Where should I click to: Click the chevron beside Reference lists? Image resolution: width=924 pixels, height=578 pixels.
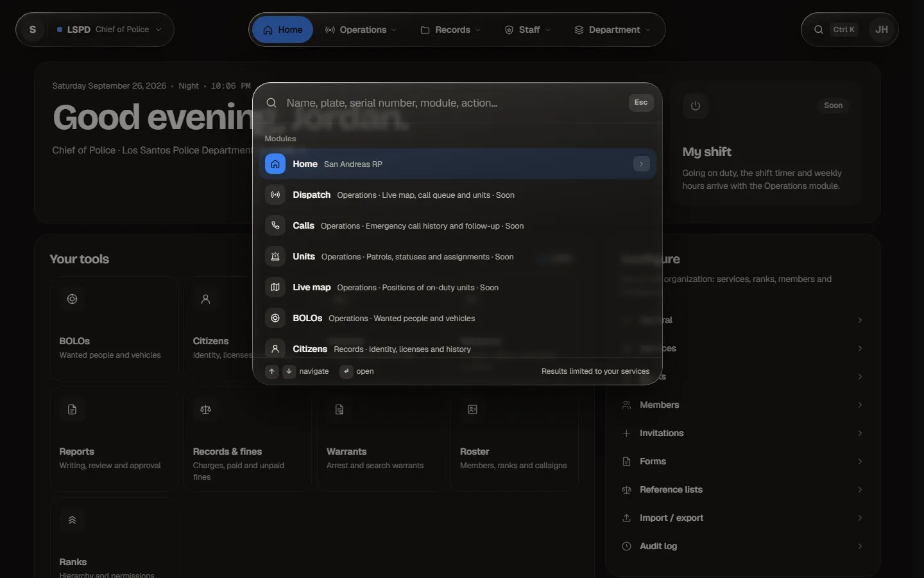pyautogui.click(x=860, y=489)
